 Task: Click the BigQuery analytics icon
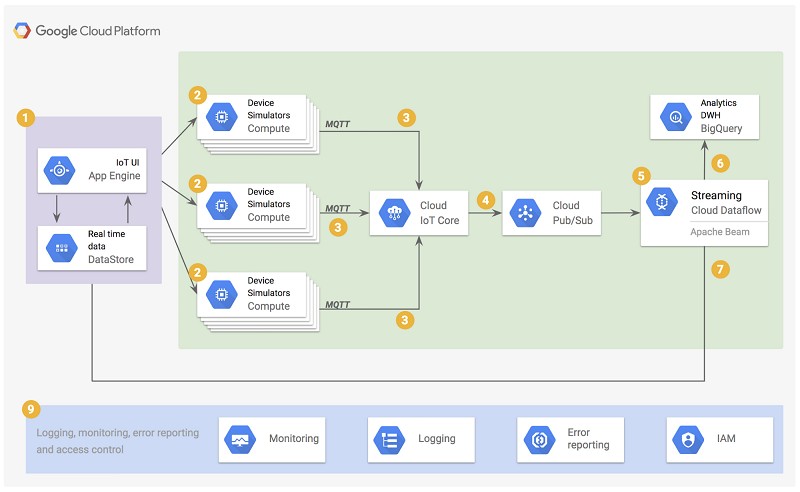(676, 117)
